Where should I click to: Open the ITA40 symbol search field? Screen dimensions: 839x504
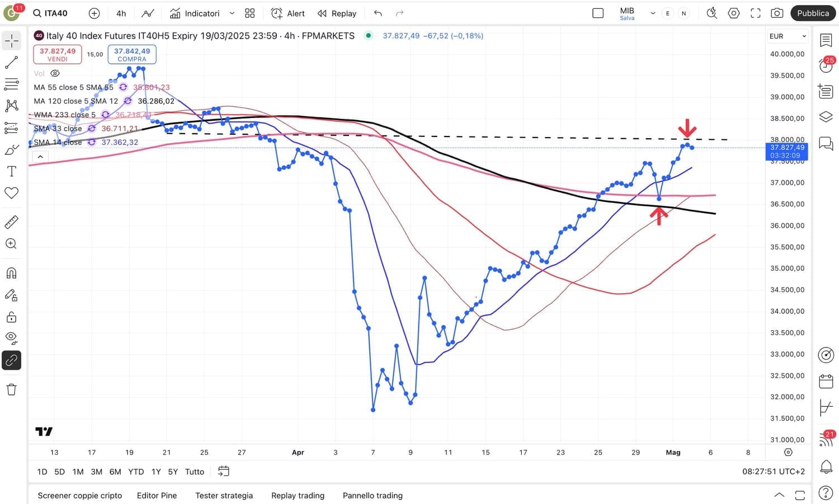coord(50,13)
